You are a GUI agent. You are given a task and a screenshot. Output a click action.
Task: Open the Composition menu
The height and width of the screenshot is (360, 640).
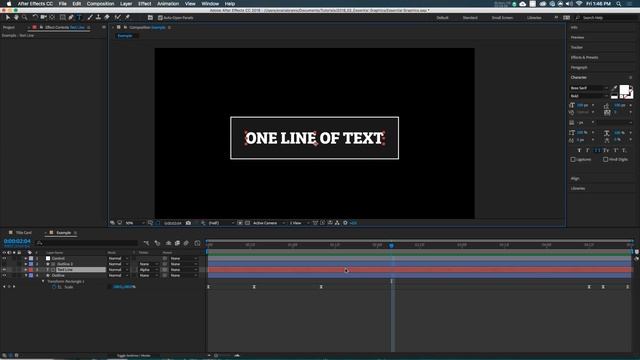tap(100, 4)
